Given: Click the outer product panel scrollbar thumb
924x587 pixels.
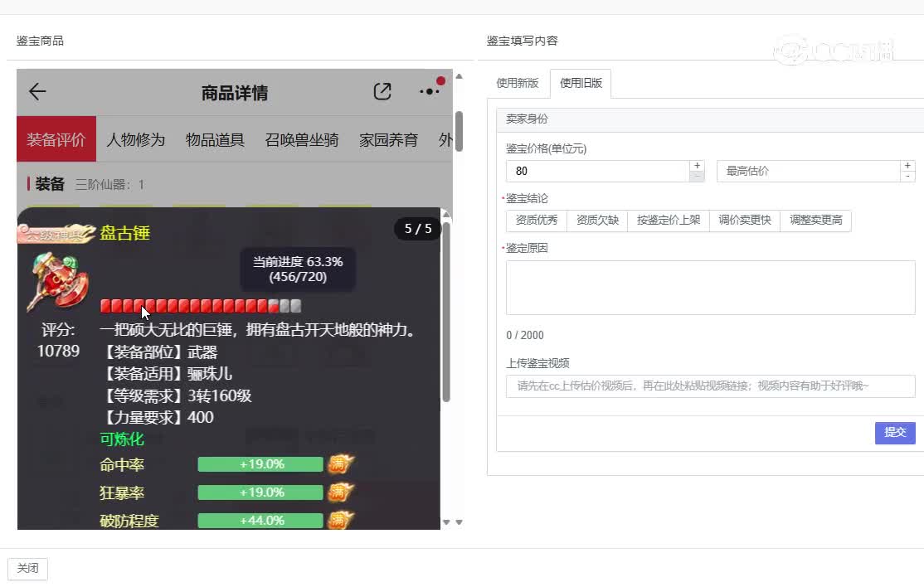Looking at the screenshot, I should 459,131.
